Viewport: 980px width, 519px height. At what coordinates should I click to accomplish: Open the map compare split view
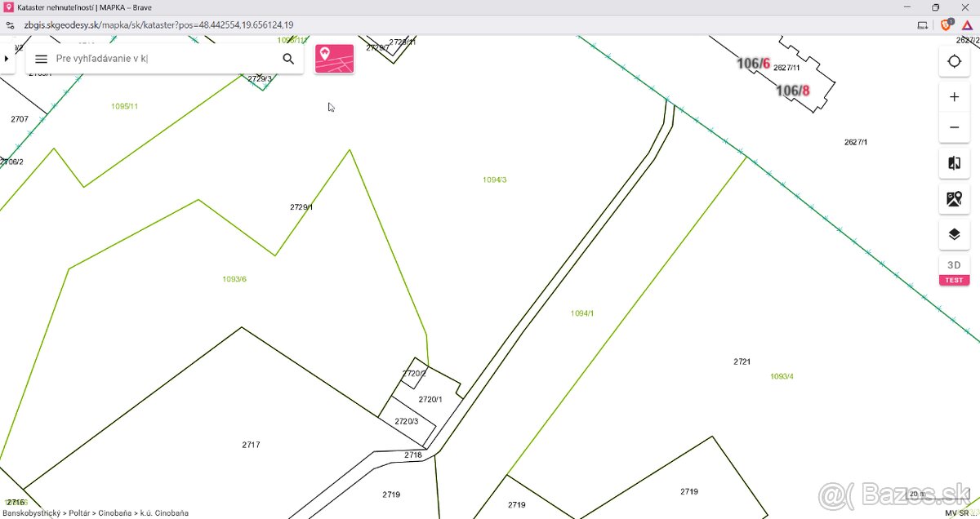tap(954, 163)
